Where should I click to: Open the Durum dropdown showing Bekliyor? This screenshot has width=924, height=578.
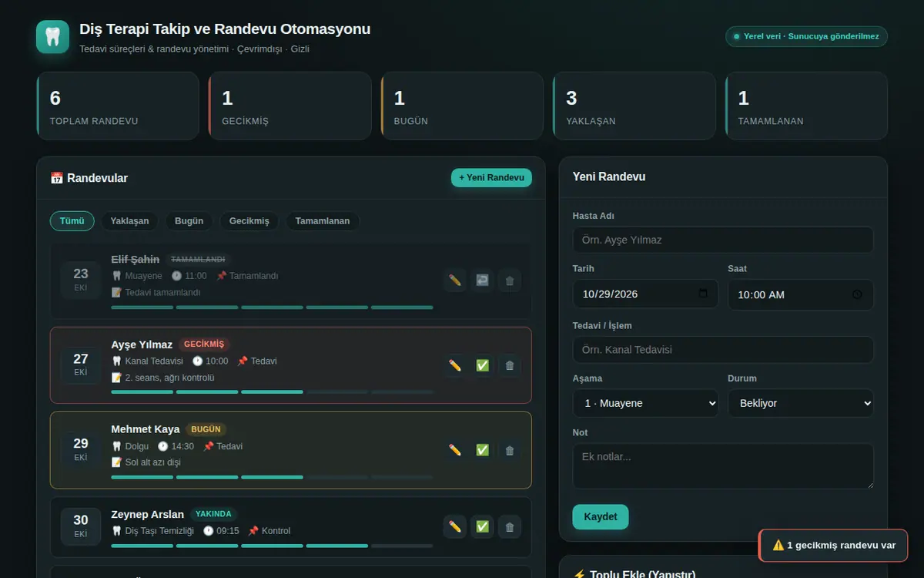tap(801, 403)
